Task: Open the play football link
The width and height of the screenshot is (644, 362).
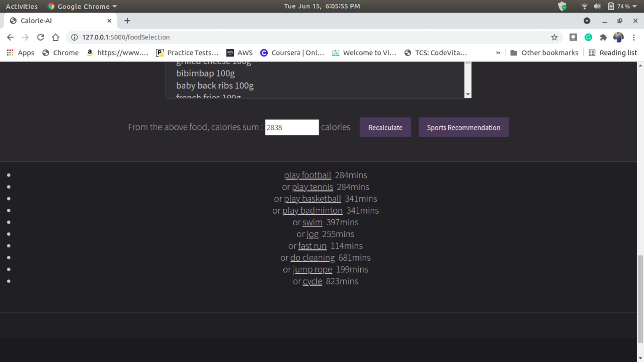Action: pyautogui.click(x=308, y=175)
